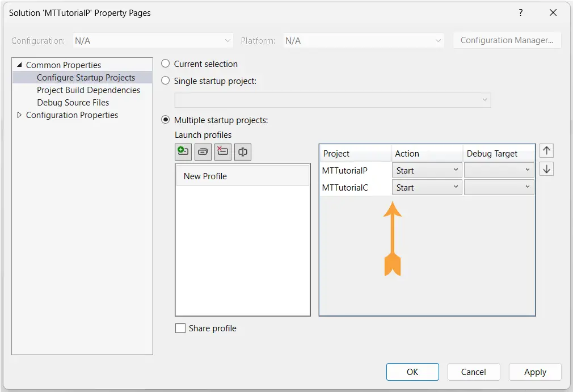This screenshot has height=392, width=573.
Task: Expand the Configuration Properties tree node
Action: 20,115
